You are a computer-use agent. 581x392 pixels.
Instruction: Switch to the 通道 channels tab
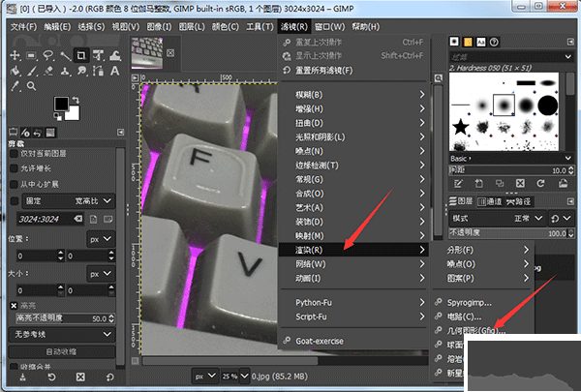(x=489, y=201)
